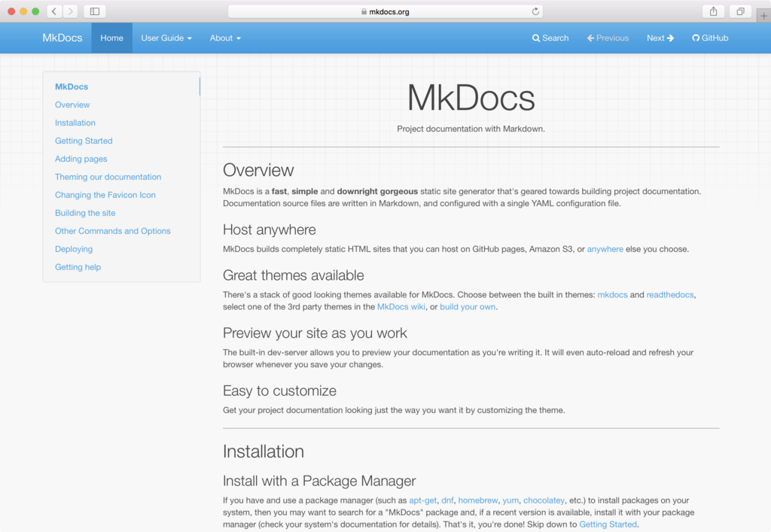This screenshot has width=771, height=532.
Task: Open the yum link
Action: click(510, 500)
